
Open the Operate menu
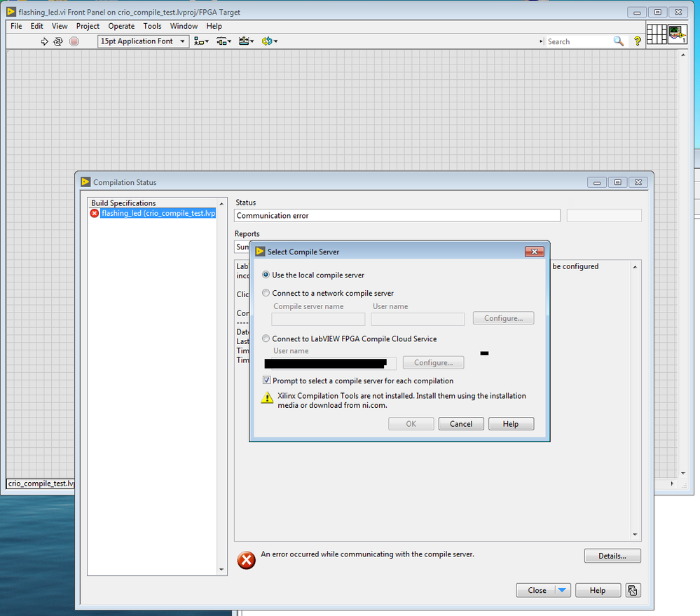pos(121,27)
